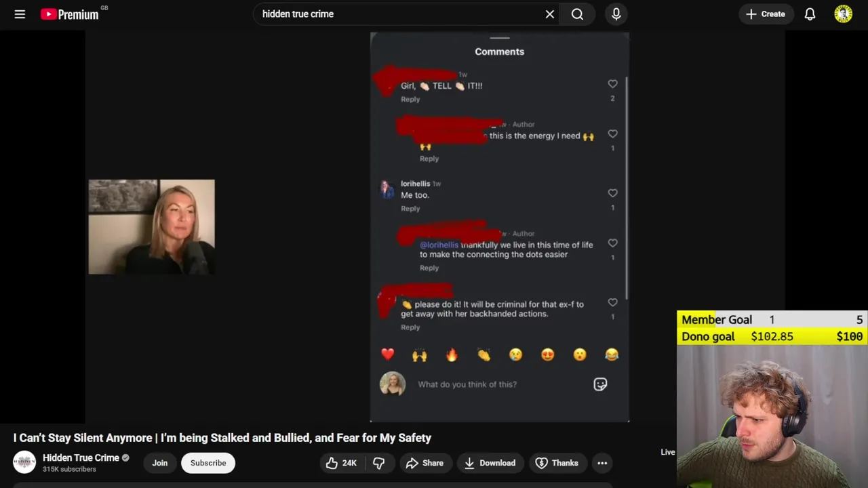Like the video with the thumbs up
Image resolution: width=868 pixels, height=488 pixels.
[342, 463]
